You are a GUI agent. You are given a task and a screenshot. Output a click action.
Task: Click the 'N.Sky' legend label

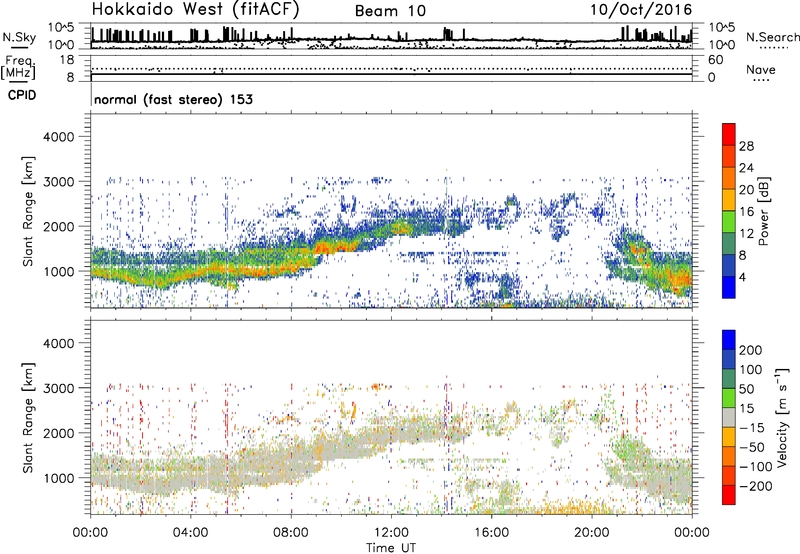(19, 37)
